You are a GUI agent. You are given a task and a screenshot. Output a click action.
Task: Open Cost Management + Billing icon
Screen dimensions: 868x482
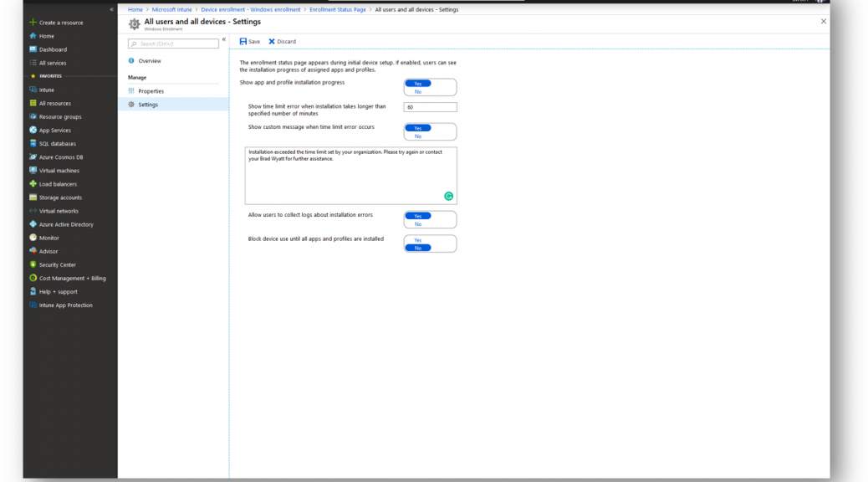(x=33, y=278)
